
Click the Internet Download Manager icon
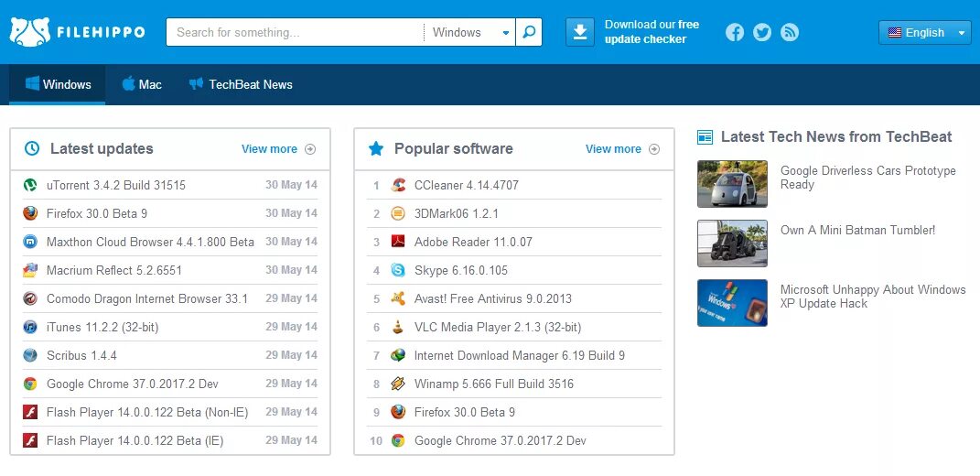click(x=398, y=355)
